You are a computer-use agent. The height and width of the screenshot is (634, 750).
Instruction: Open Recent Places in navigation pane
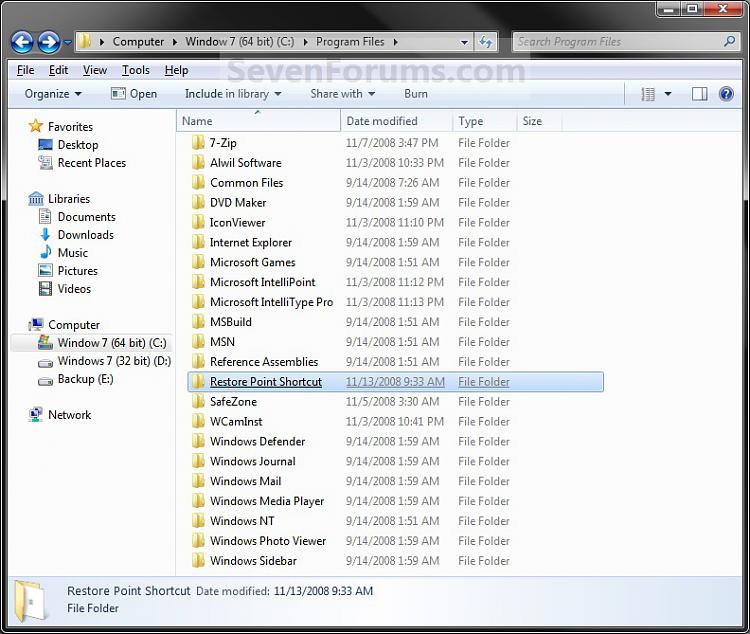click(82, 163)
